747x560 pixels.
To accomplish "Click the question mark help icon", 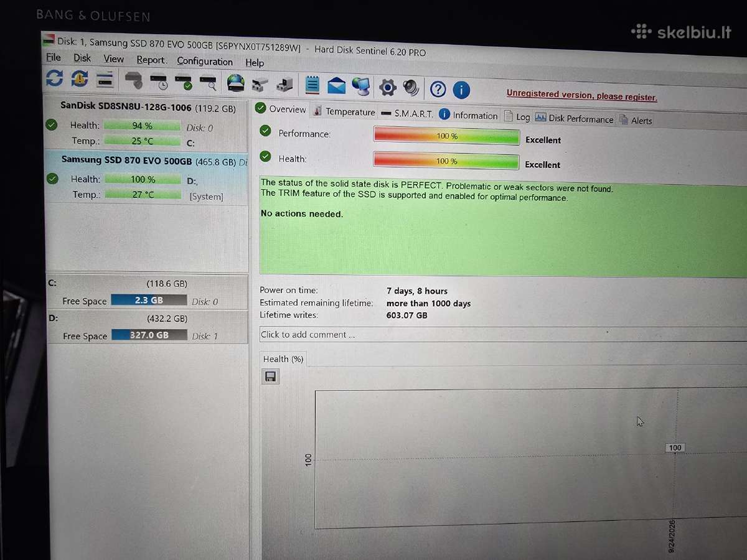I will (x=438, y=89).
